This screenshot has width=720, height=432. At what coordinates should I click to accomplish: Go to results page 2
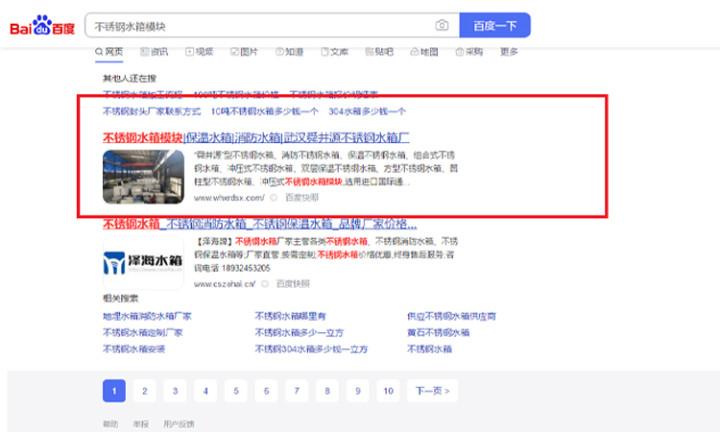pos(145,391)
